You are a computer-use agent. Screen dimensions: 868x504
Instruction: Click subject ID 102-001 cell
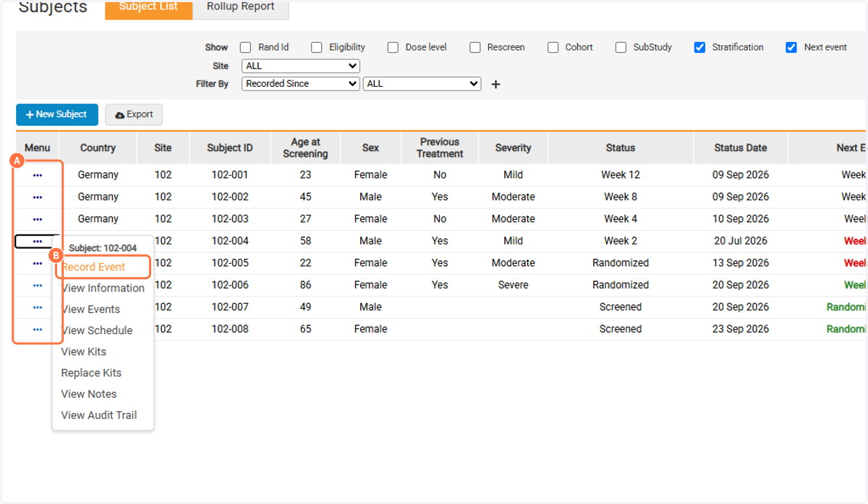pos(230,175)
